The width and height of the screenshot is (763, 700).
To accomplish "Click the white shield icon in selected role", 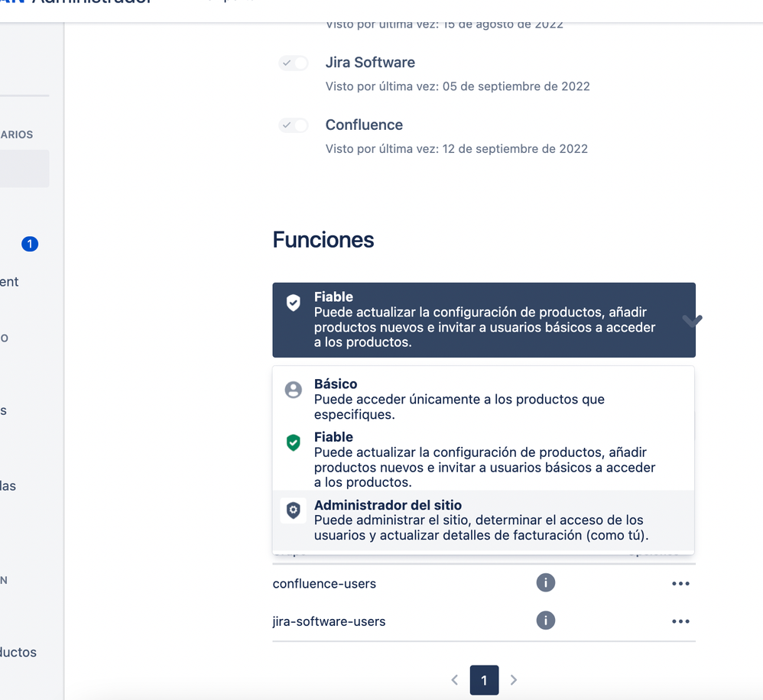I will point(293,303).
